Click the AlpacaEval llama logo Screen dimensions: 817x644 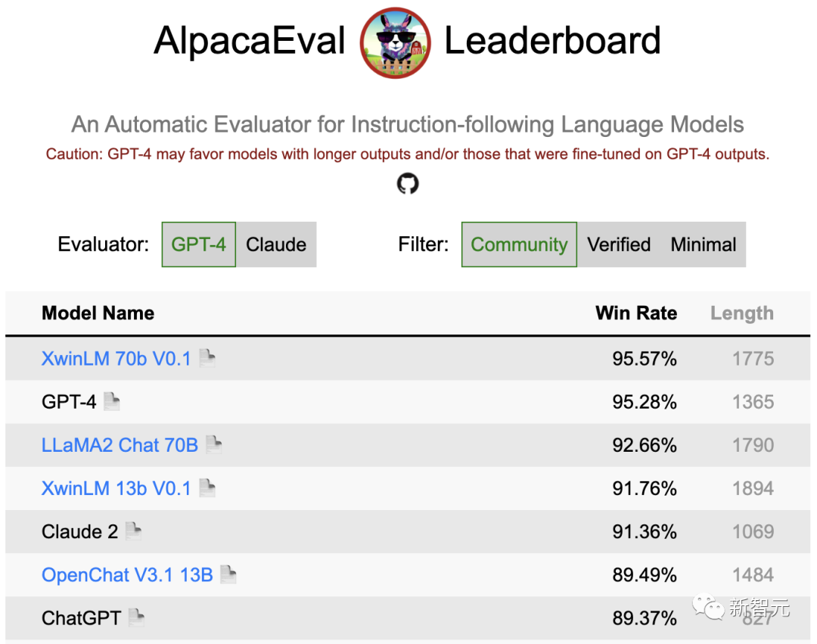(x=394, y=40)
